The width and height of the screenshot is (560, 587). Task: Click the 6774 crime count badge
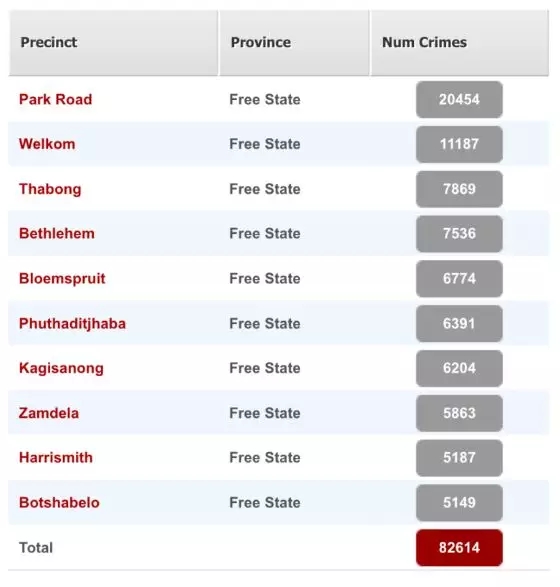pos(459,279)
